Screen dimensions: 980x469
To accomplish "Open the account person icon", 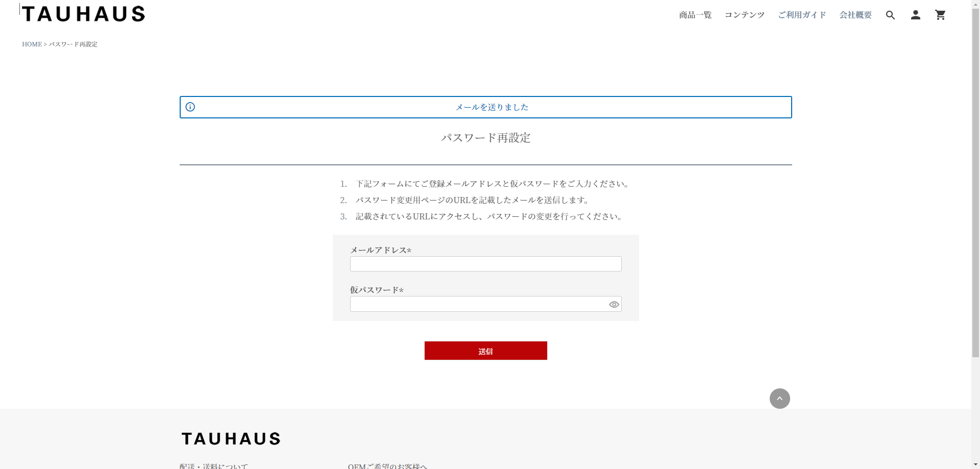I will coord(915,15).
